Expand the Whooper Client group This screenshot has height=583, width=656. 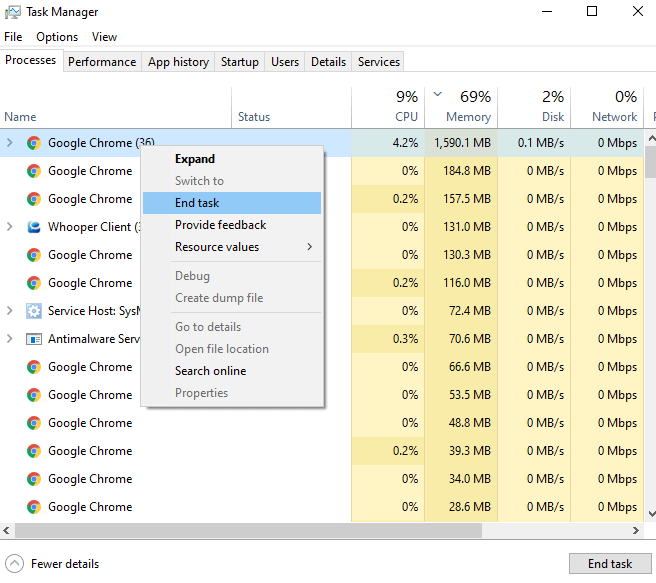10,227
